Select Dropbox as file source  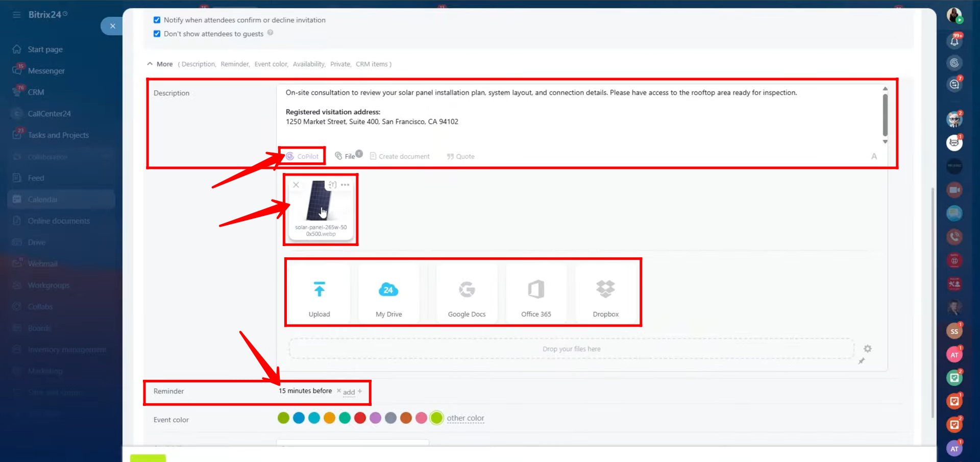[x=605, y=289]
